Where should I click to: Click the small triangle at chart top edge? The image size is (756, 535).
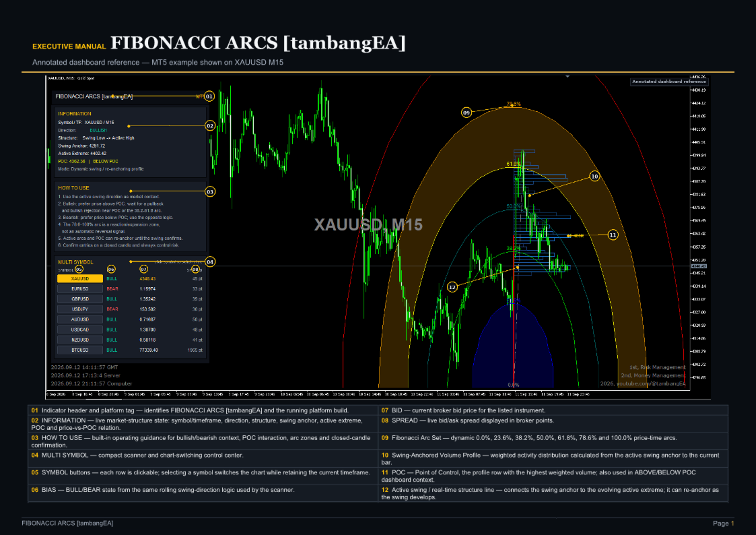pos(568,76)
